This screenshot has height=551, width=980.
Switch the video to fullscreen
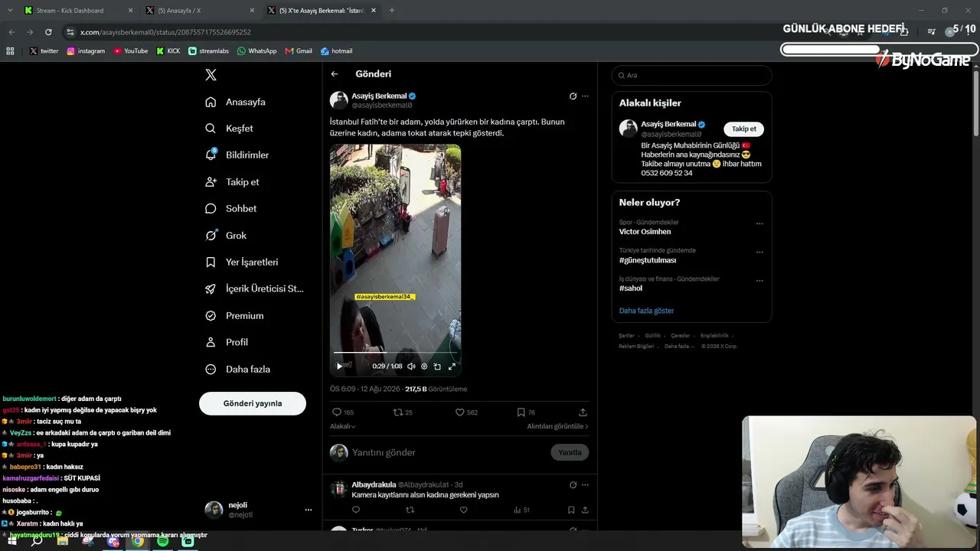(x=452, y=367)
